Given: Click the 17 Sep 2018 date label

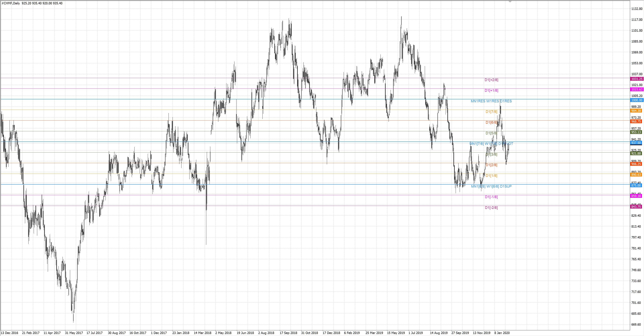Looking at the screenshot, I should coord(288,333).
